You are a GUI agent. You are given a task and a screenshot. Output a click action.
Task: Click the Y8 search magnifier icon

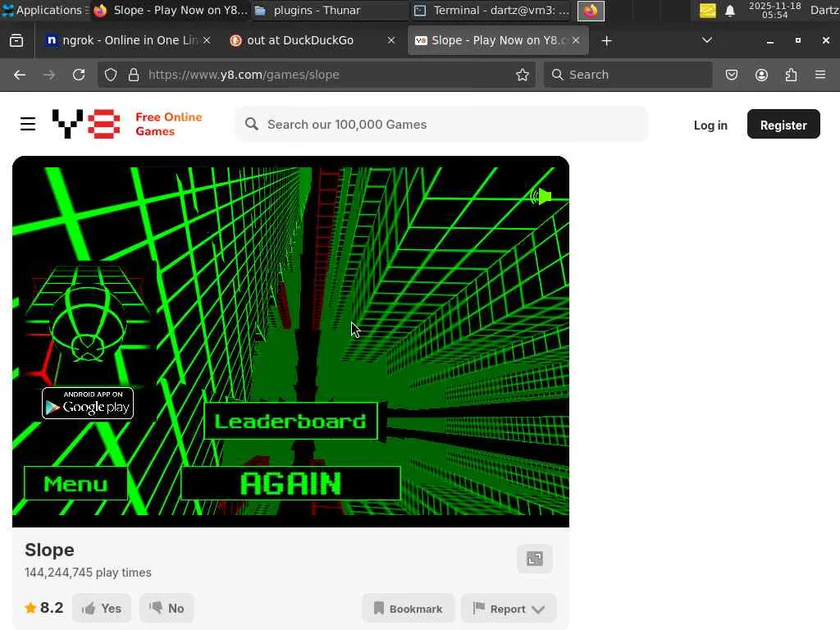(251, 125)
